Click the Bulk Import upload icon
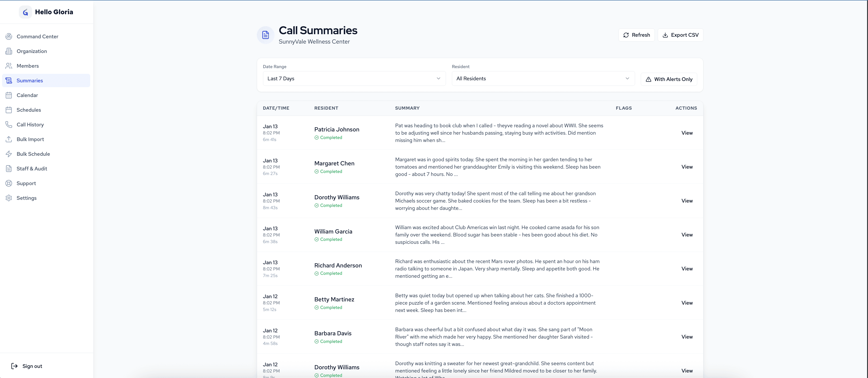The width and height of the screenshot is (868, 378). (x=9, y=139)
